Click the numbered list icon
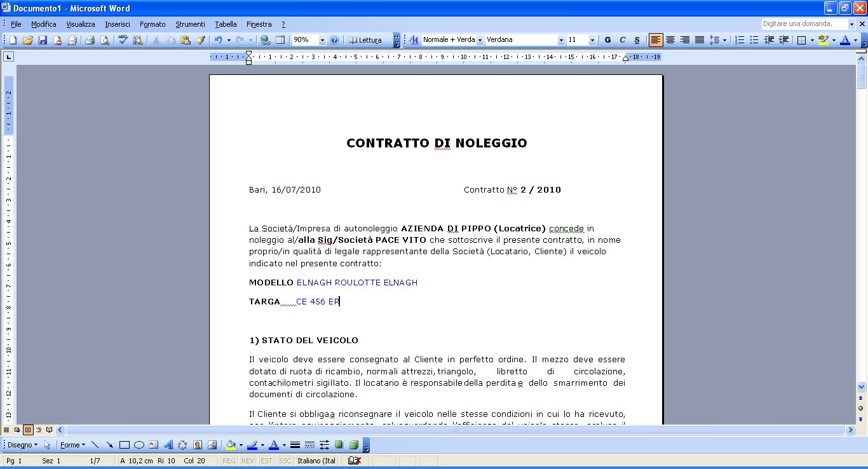 click(x=740, y=40)
